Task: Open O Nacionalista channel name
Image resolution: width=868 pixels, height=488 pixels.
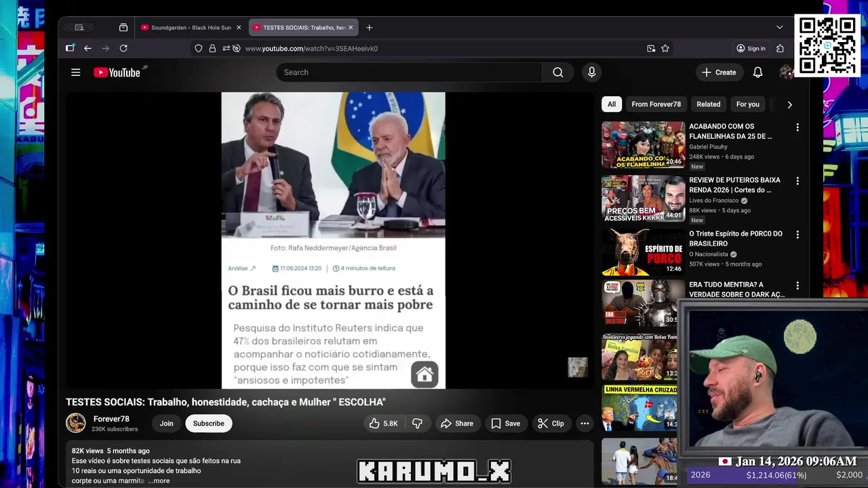Action: pyautogui.click(x=708, y=254)
